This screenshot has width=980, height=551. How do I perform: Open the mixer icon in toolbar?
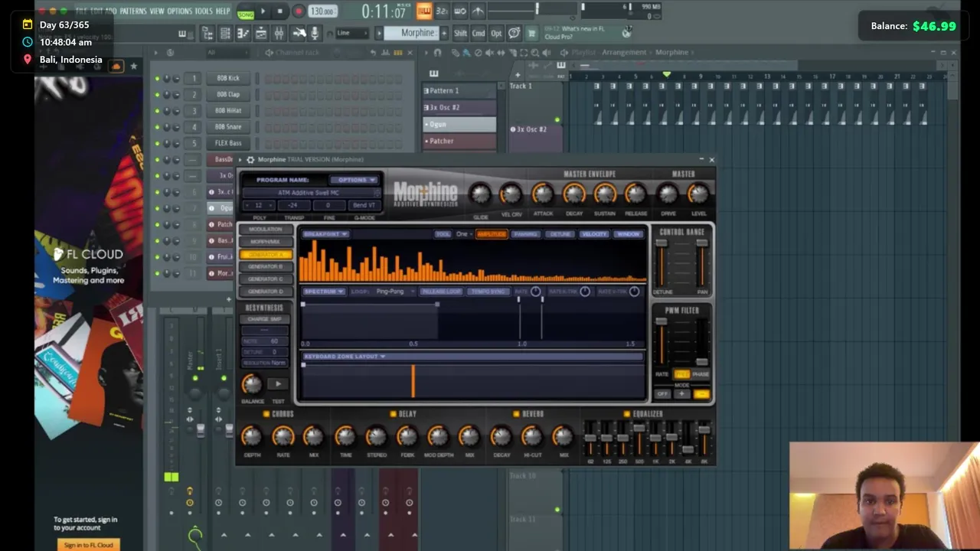(279, 33)
